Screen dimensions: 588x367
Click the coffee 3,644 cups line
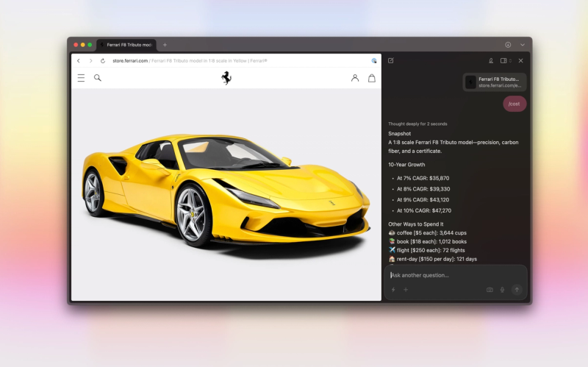tap(428, 232)
